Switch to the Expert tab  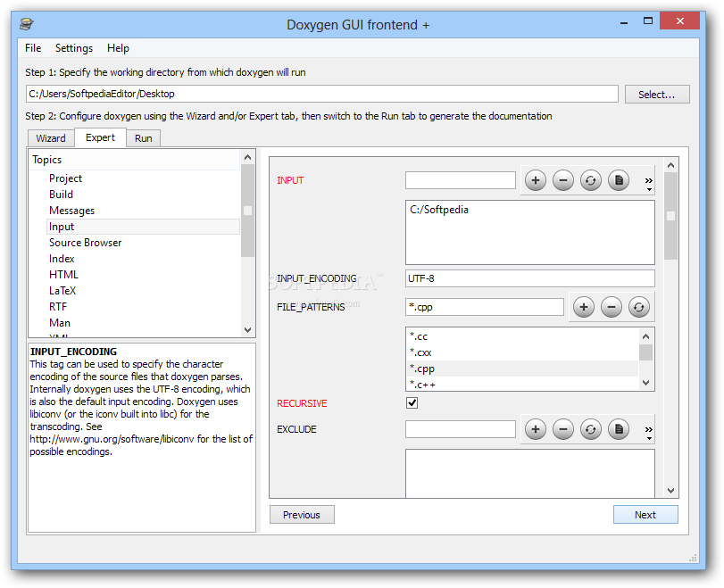[x=100, y=137]
